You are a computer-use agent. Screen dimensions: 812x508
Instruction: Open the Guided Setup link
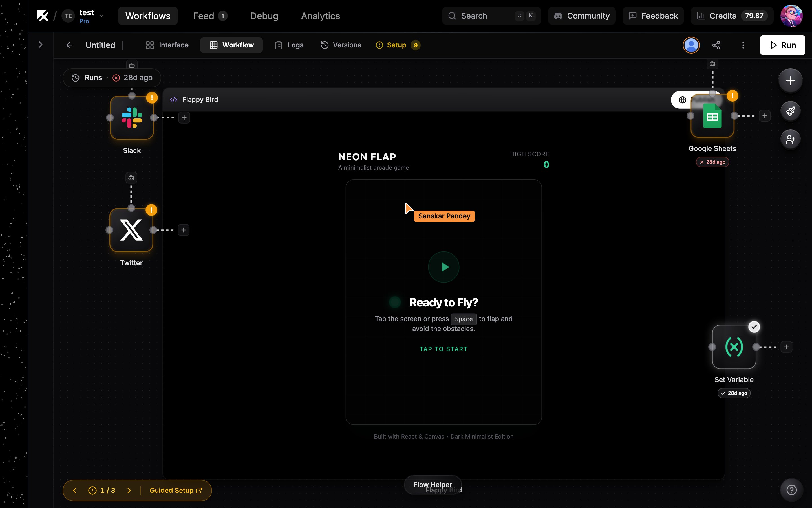point(176,491)
